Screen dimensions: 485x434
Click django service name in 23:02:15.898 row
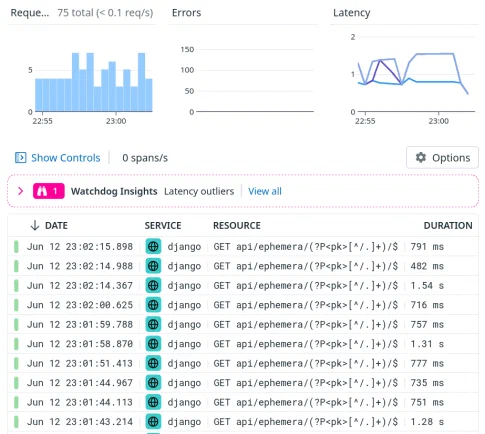point(184,247)
